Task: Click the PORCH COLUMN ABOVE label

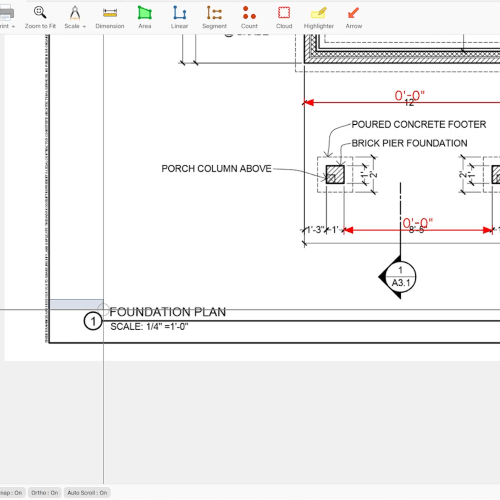Action: pyautogui.click(x=216, y=169)
